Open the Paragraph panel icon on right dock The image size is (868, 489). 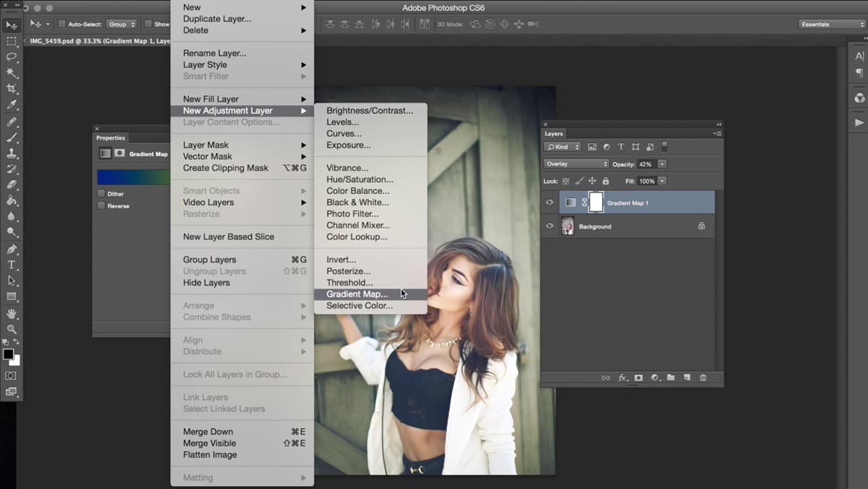click(x=859, y=73)
